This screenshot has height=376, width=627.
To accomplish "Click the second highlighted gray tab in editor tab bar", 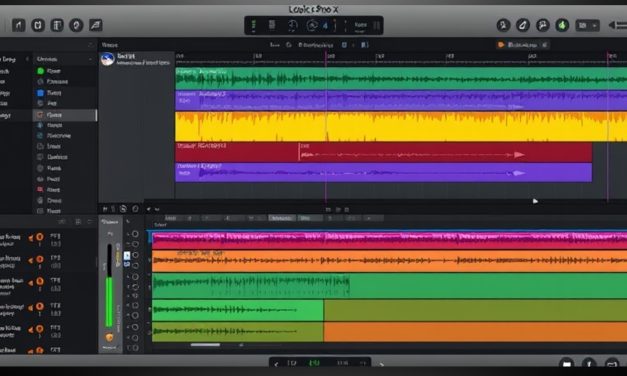I will (310, 218).
